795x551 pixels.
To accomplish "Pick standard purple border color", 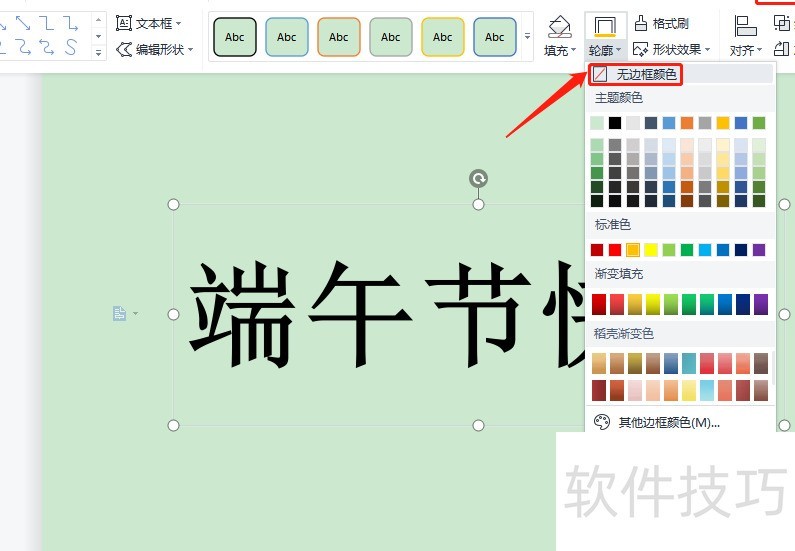I will tap(759, 249).
